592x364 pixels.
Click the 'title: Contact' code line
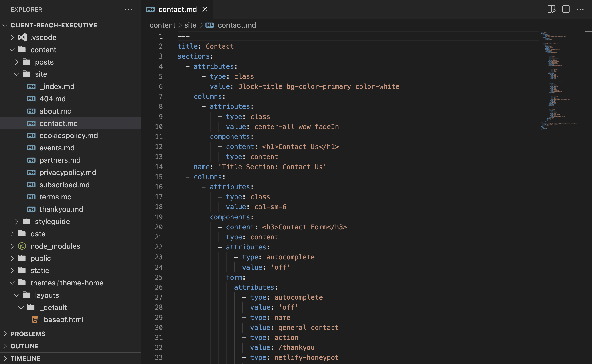coord(205,46)
